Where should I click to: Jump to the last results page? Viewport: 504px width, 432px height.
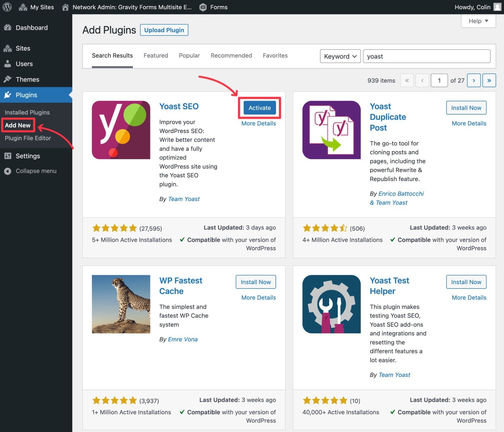tap(489, 80)
